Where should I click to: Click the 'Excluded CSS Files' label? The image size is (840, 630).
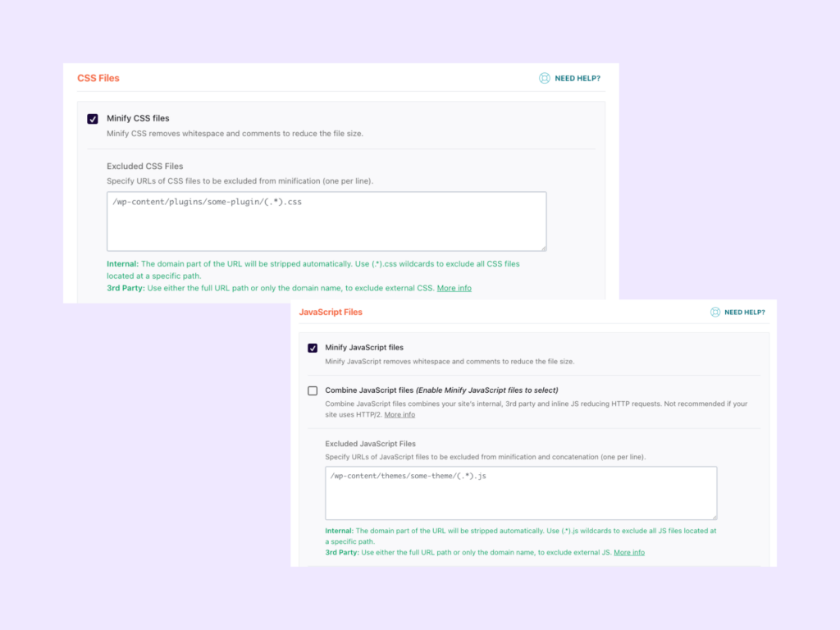144,166
